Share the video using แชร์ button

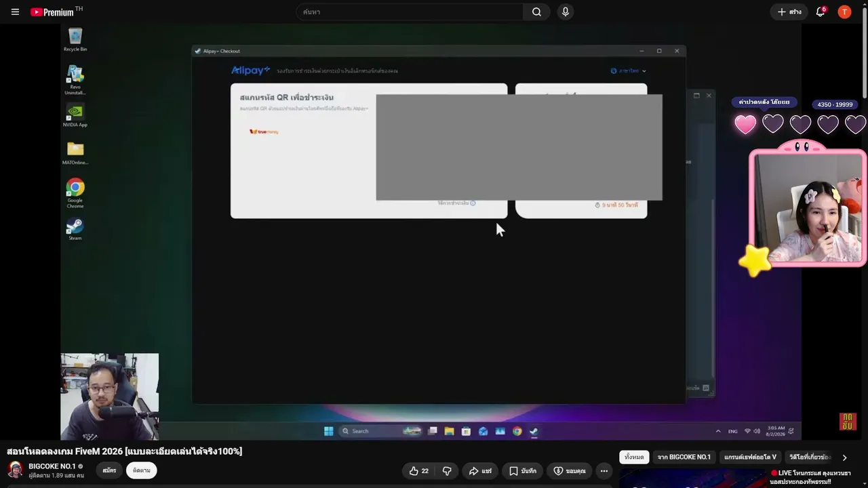[x=480, y=471]
